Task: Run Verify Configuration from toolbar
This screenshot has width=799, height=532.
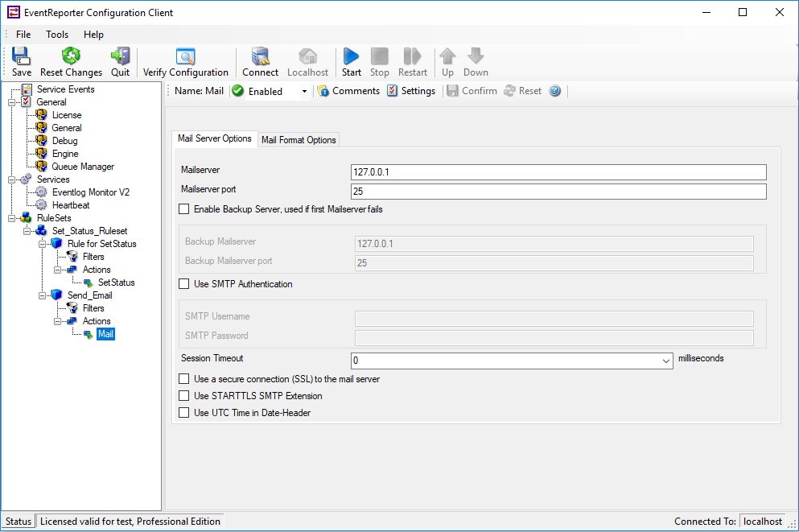Action: point(186,62)
